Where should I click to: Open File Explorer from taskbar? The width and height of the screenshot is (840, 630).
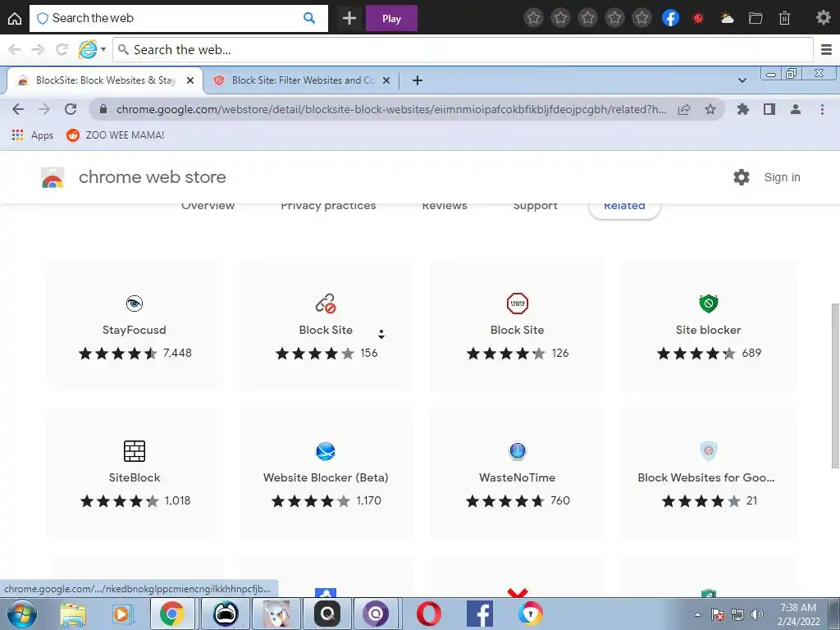point(72,614)
